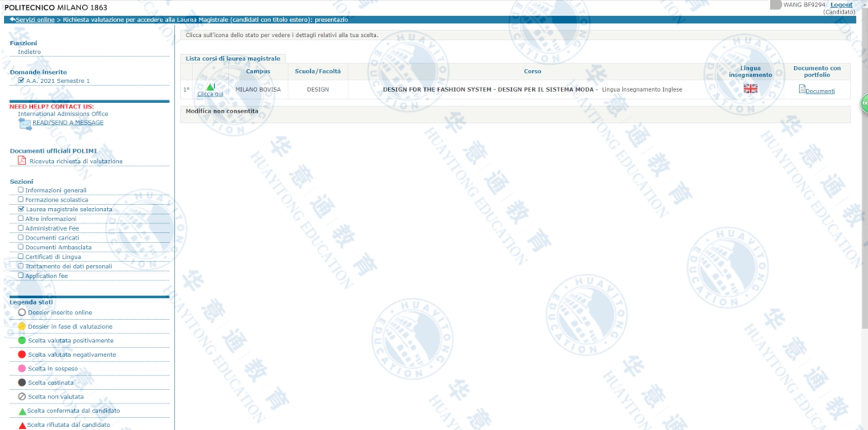The width and height of the screenshot is (868, 430).
Task: Check the Formazione scolastica section box
Action: click(21, 199)
